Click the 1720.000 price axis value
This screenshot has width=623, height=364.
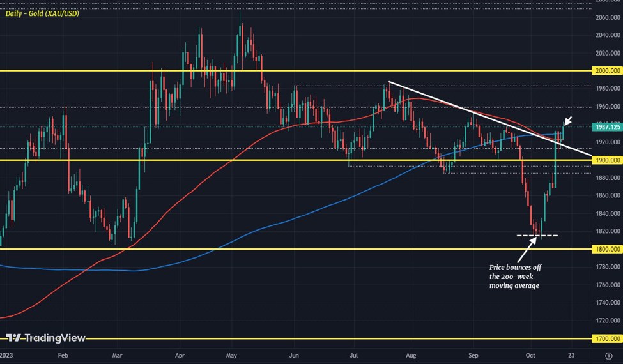(x=608, y=321)
